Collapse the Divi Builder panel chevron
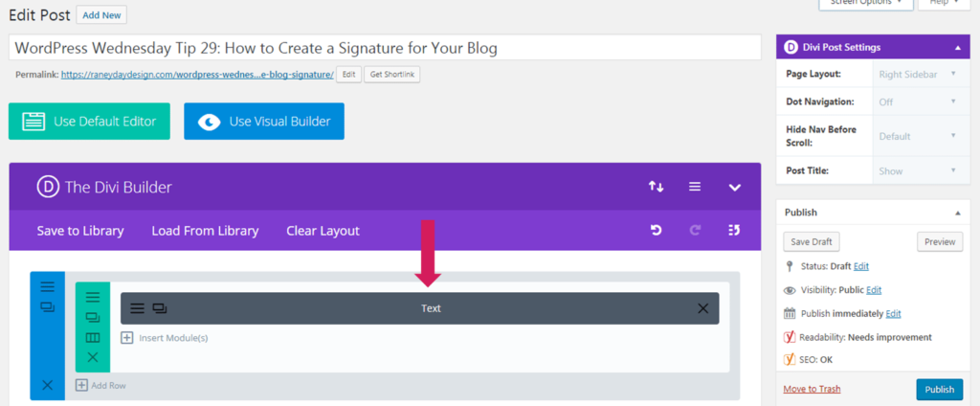 pyautogui.click(x=735, y=188)
